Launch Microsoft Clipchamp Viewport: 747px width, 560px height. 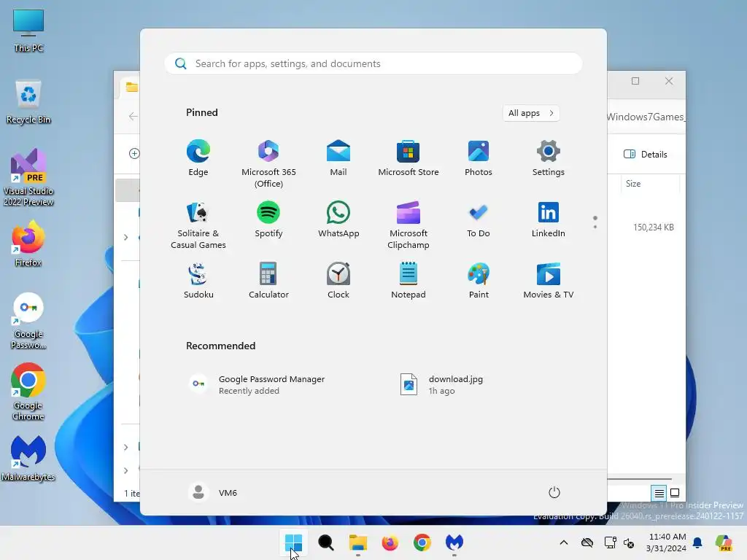click(409, 225)
